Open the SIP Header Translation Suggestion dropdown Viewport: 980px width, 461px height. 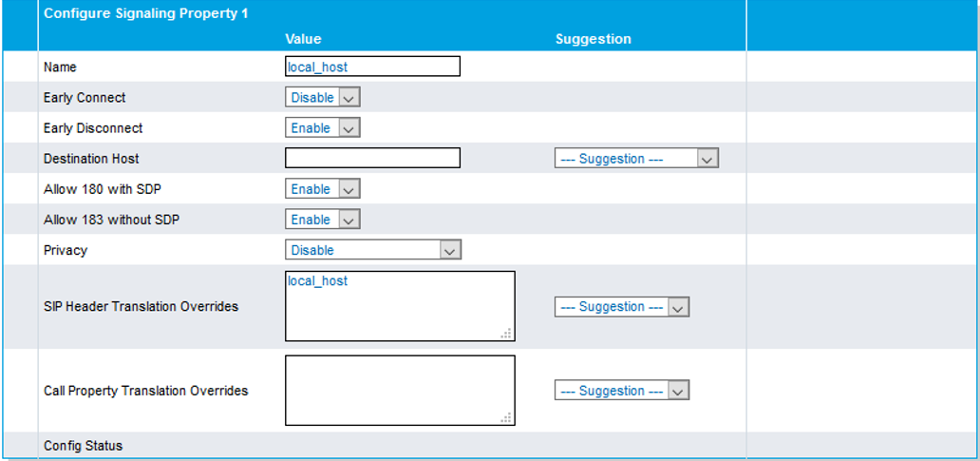tap(622, 307)
